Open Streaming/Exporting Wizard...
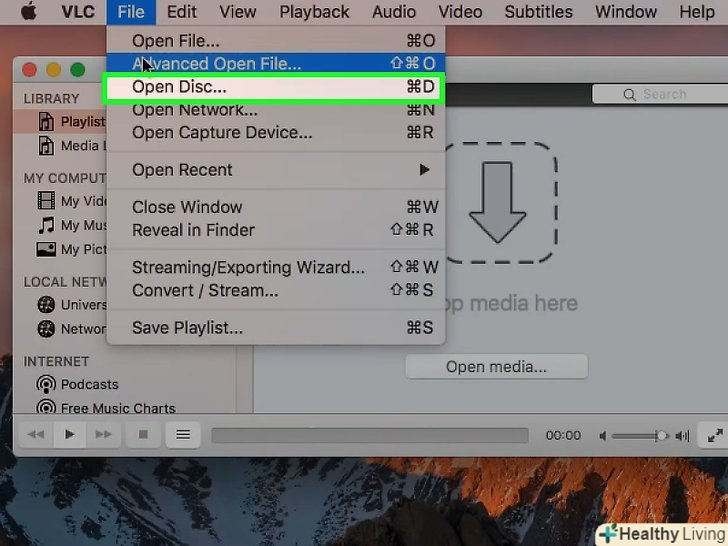The image size is (728, 546). [276, 267]
